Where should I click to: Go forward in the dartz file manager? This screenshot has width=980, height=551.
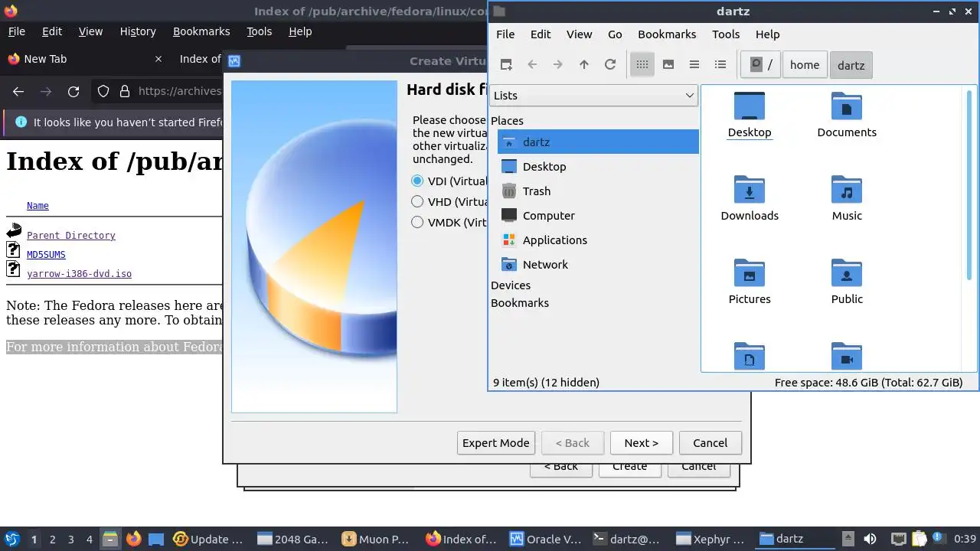click(x=558, y=65)
